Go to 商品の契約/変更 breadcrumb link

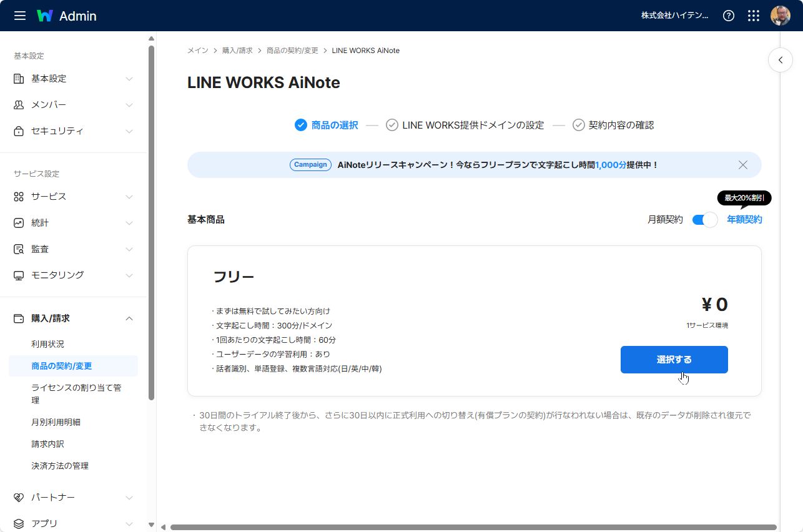pos(292,51)
